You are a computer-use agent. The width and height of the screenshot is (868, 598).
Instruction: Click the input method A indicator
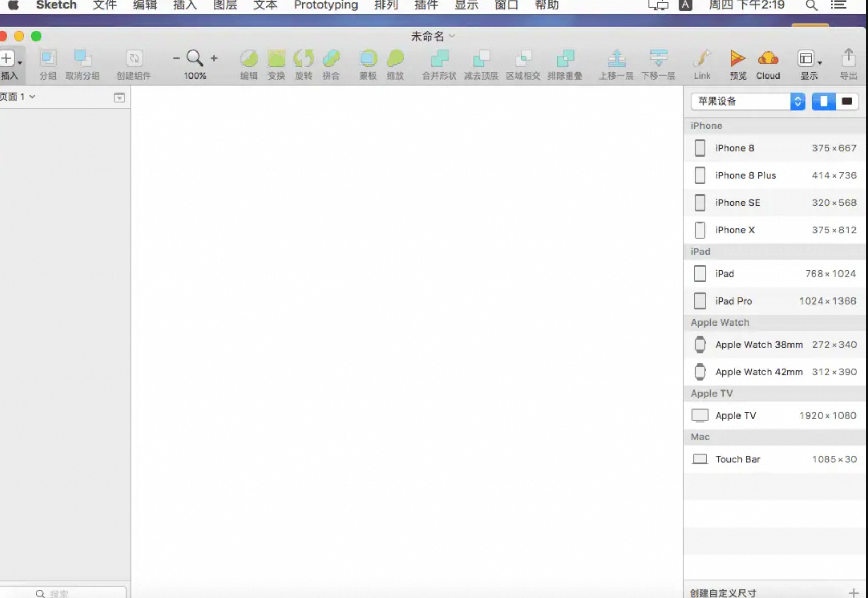tap(685, 5)
